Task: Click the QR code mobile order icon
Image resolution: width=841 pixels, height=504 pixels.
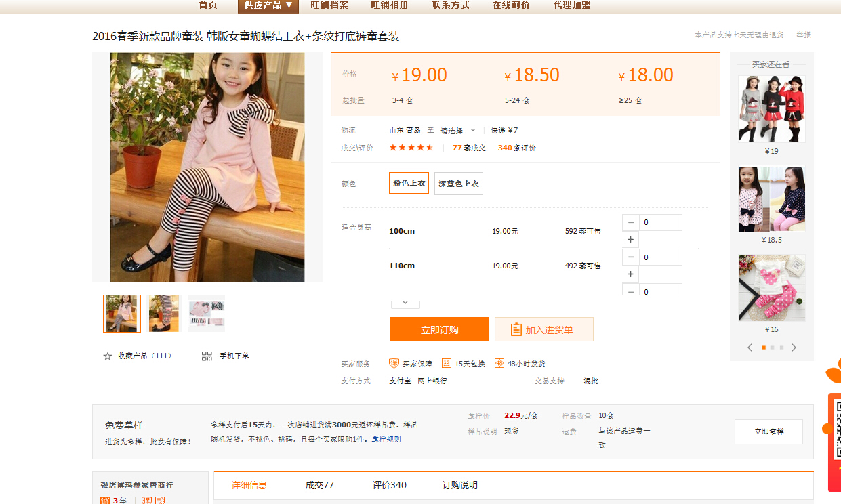Action: (x=207, y=356)
